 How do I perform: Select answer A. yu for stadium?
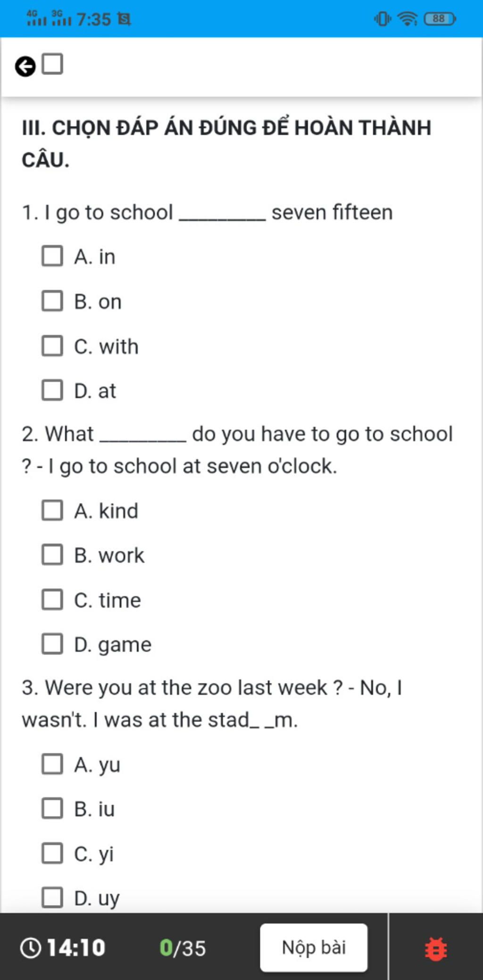coord(52,764)
